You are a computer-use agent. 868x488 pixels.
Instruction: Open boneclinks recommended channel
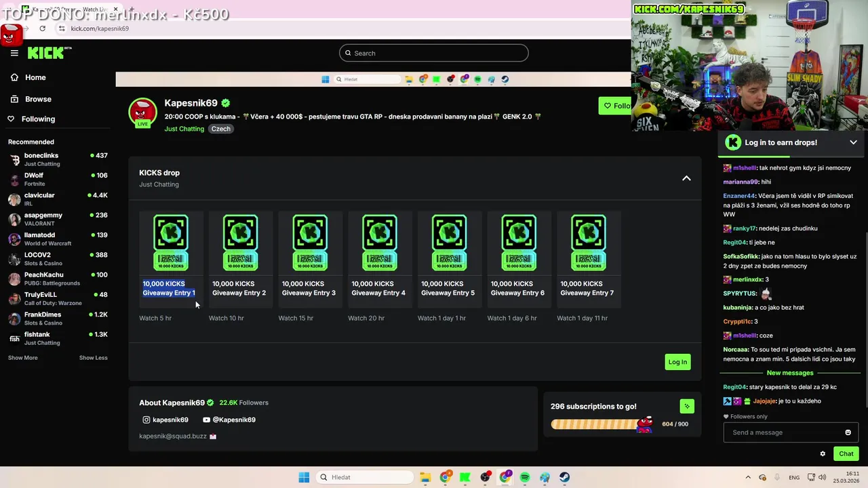point(58,159)
